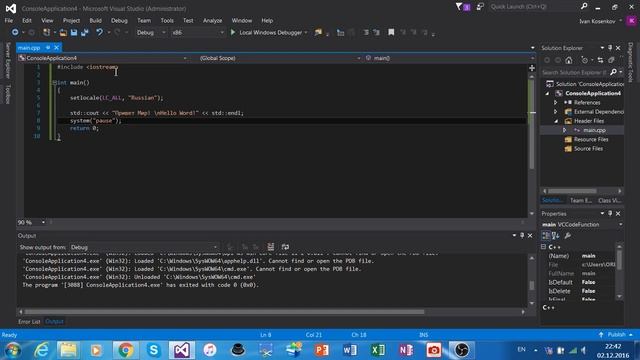Open the Tools menu
The image size is (640, 360).
click(x=167, y=20)
